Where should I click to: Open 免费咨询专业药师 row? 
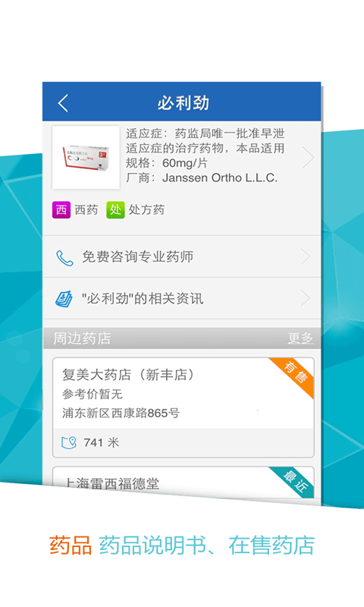(x=182, y=256)
